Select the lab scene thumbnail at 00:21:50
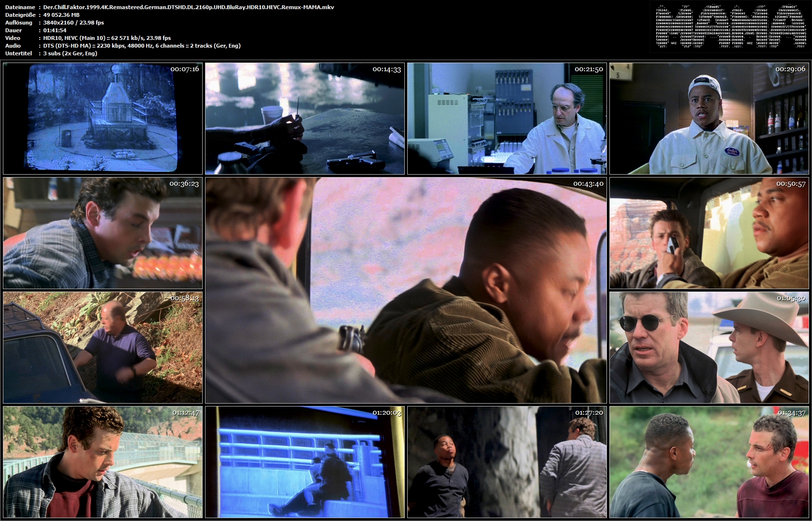Viewport: 812px width, 521px height. click(507, 118)
